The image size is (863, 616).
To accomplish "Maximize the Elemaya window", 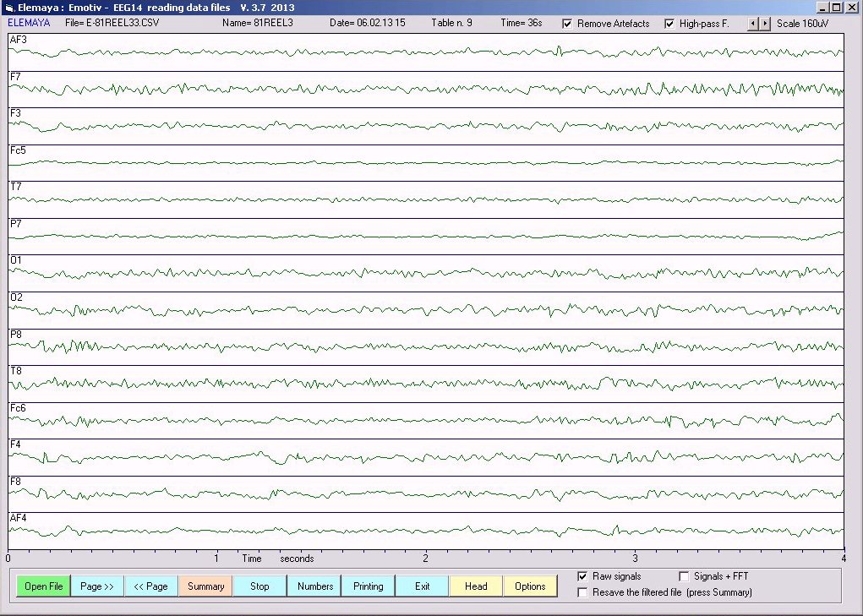I will click(837, 8).
